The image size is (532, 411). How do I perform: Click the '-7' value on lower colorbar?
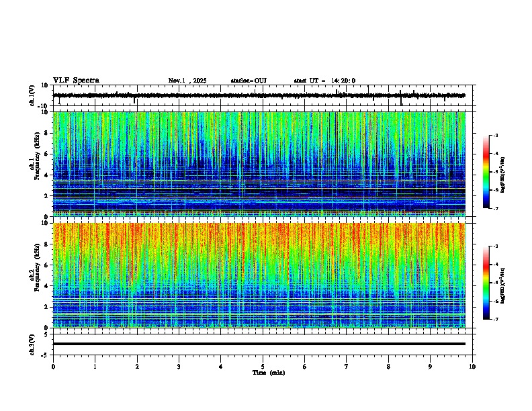click(x=495, y=319)
